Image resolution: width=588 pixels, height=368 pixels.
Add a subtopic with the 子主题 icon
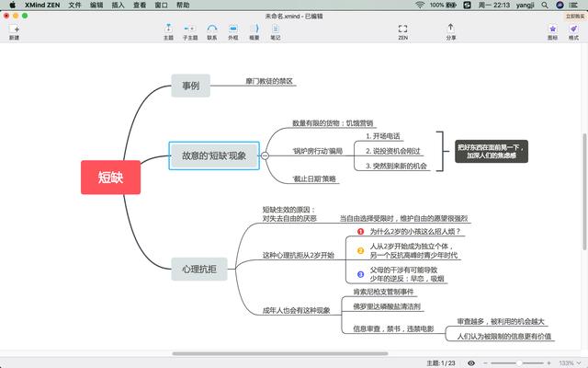point(190,31)
